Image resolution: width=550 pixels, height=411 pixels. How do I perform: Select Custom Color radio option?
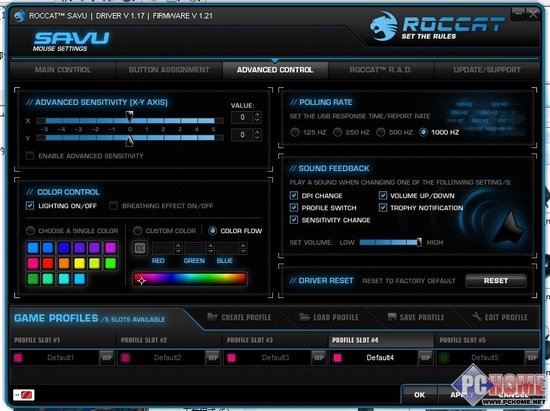click(x=138, y=230)
